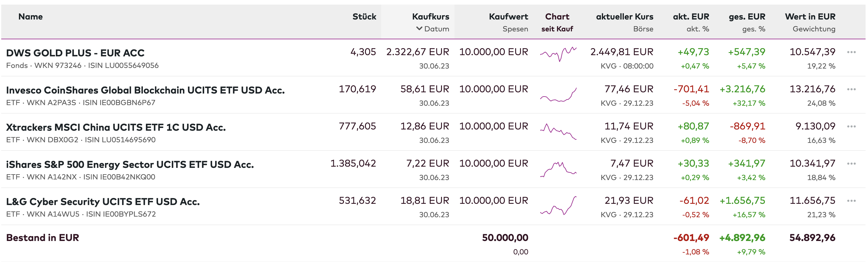The width and height of the screenshot is (868, 262).
Task: Open L&G Cyber Security sparkline chart
Action: click(558, 206)
